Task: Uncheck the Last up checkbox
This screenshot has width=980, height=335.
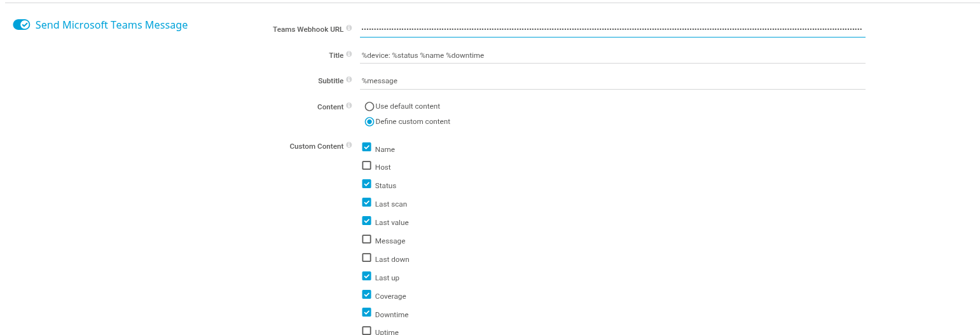Action: click(x=367, y=276)
